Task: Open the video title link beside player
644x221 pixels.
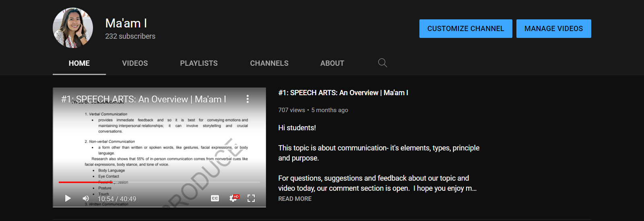Action: coord(343,93)
